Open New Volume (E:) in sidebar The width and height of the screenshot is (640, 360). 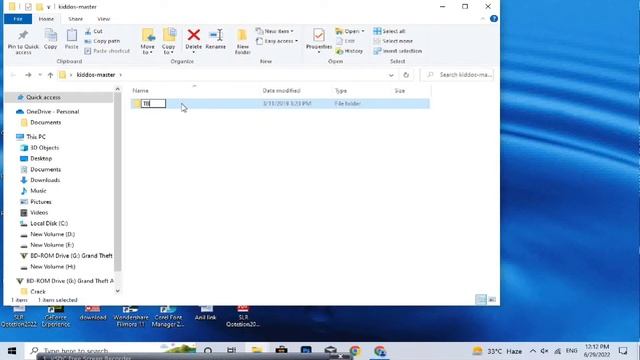(52, 245)
